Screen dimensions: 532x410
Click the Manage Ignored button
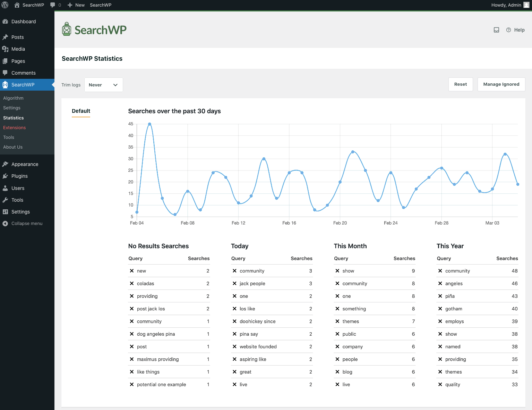[501, 84]
